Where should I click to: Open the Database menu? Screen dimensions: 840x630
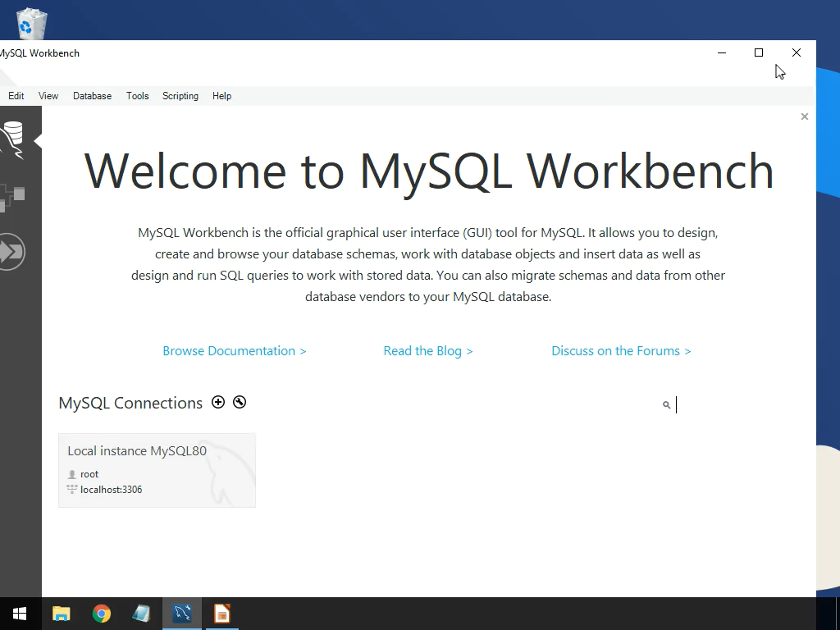pyautogui.click(x=92, y=96)
